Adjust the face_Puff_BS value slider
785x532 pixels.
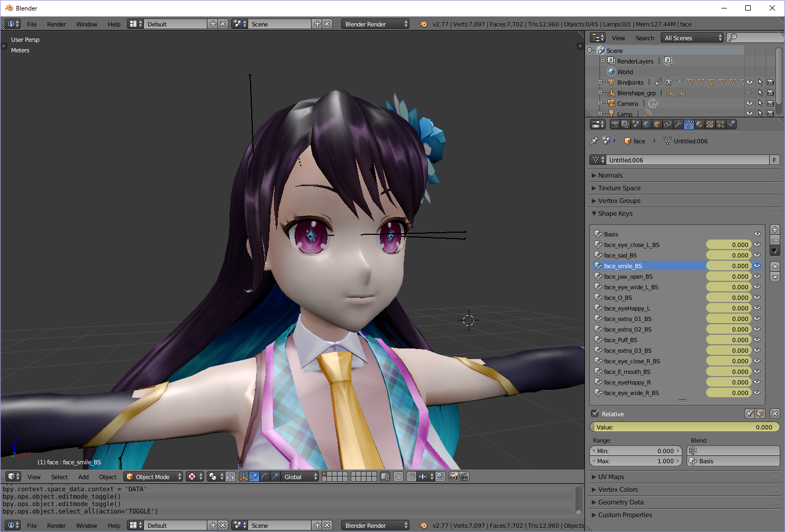click(x=728, y=340)
